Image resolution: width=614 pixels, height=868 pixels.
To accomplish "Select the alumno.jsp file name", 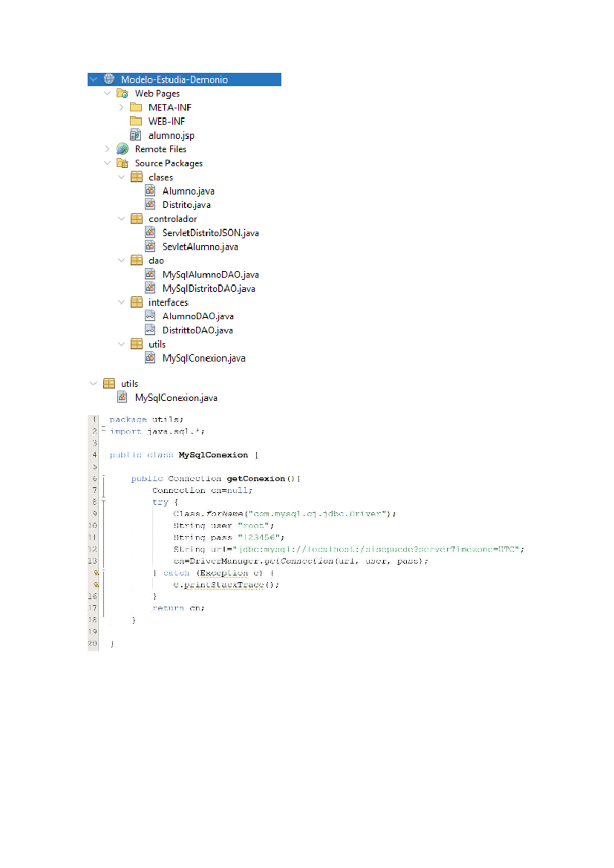I will pos(171,135).
